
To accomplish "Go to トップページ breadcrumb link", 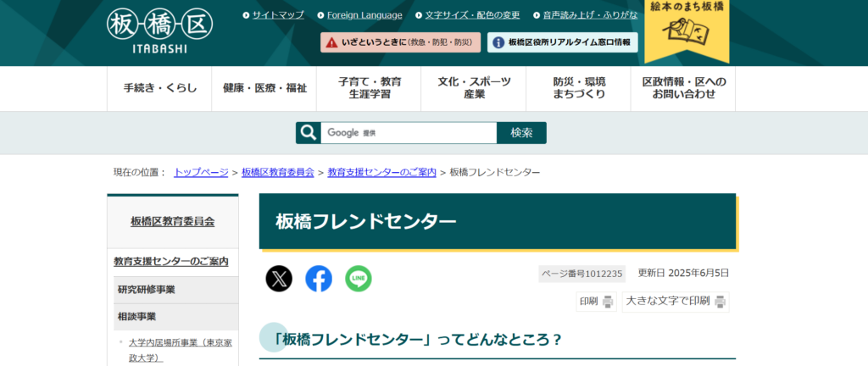I will click(201, 172).
